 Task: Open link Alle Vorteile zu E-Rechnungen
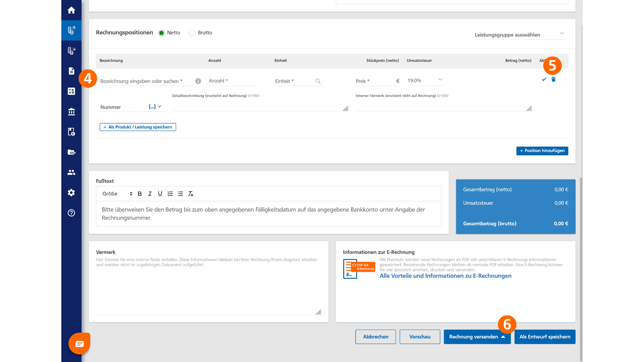click(445, 276)
